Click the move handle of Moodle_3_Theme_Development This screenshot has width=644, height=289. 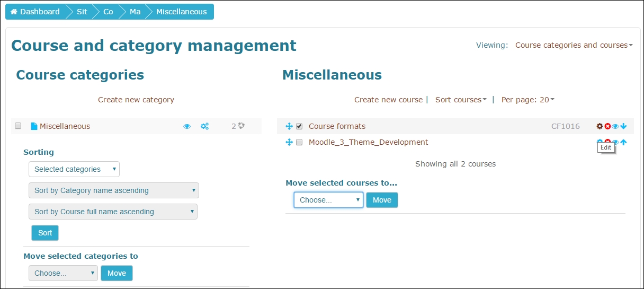[x=289, y=142]
